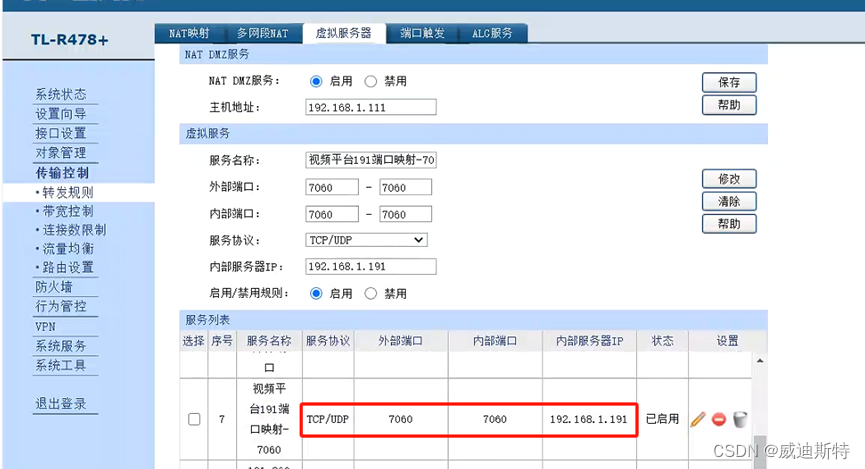The image size is (865, 469).
Task: Open 系统状态 in the sidebar
Action: [61, 94]
